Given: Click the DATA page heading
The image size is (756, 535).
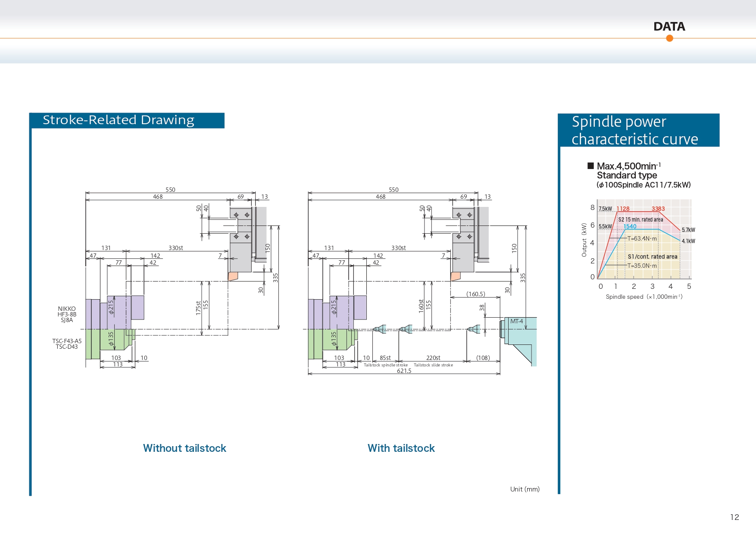Looking at the screenshot, I should coord(669,27).
